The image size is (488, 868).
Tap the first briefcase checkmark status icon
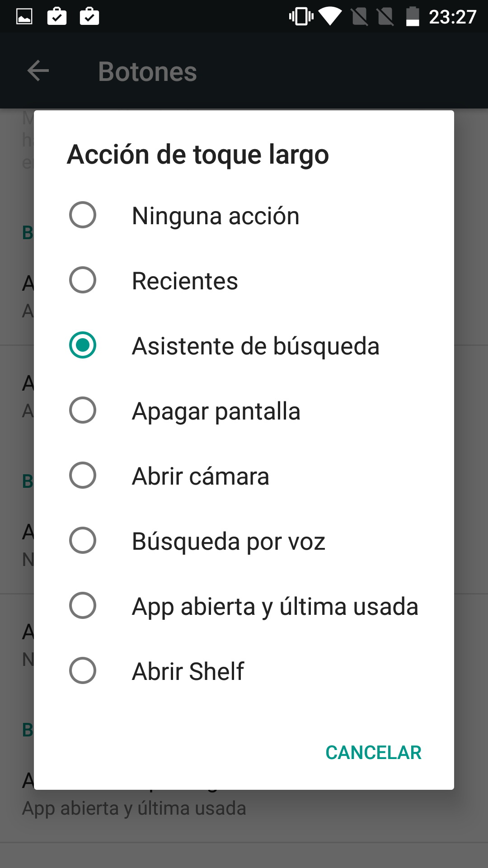[57, 16]
